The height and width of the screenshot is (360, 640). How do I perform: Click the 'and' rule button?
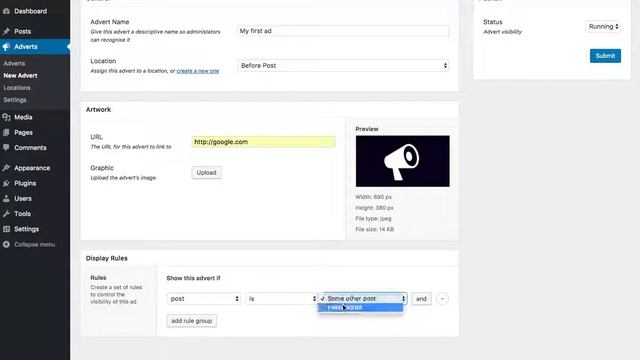point(421,299)
